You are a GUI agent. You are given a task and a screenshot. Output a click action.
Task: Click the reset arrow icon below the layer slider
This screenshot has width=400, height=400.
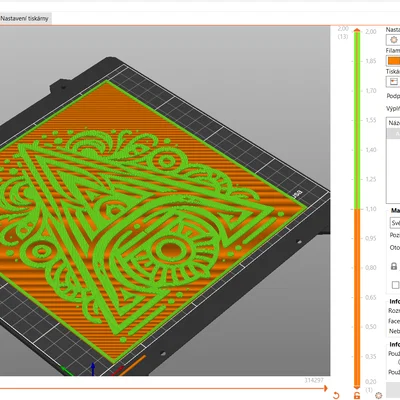click(336, 396)
